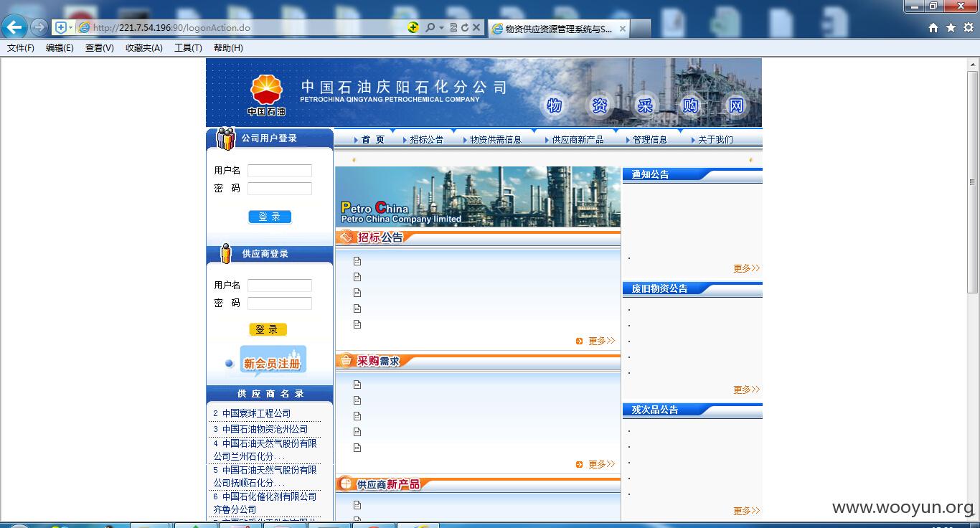
Task: Expand the search dropdown arrow beside magnifier
Action: click(x=441, y=27)
